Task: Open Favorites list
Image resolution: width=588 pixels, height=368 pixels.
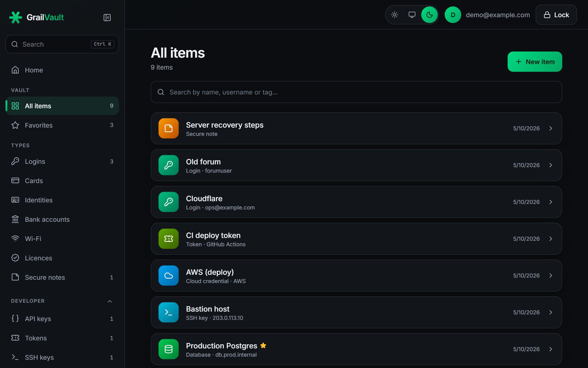Action: [x=62, y=125]
